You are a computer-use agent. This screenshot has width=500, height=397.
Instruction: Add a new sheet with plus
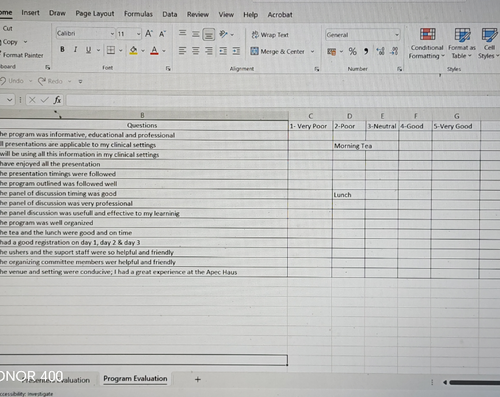click(x=198, y=379)
